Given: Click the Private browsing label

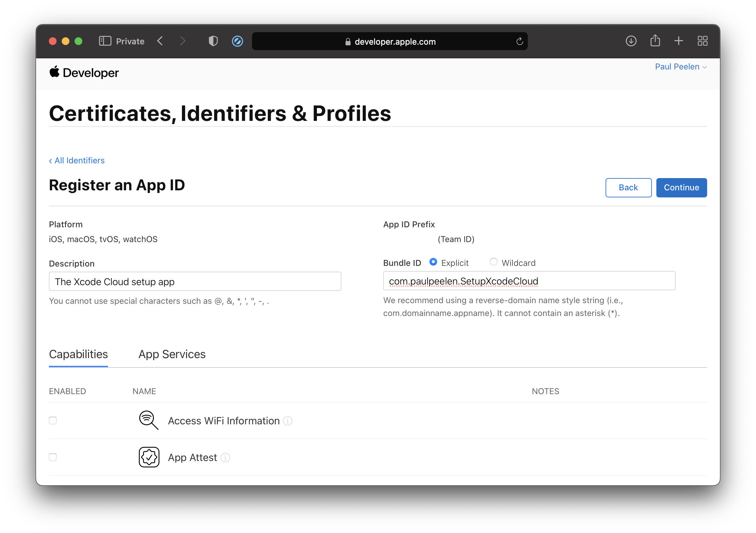Looking at the screenshot, I should [x=130, y=41].
